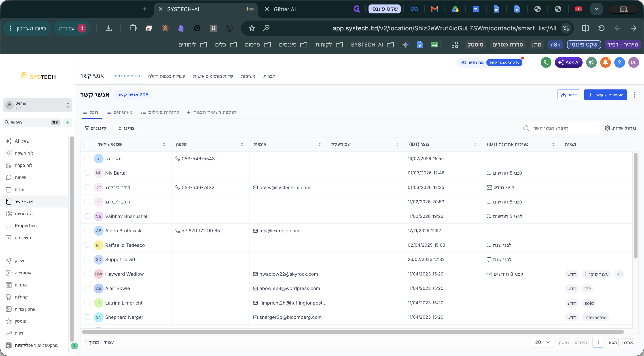Click the ייבוא import button
This screenshot has width=644, height=356.
(568, 95)
